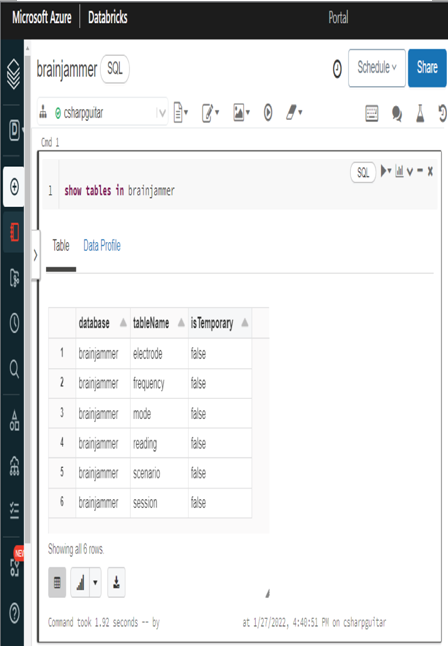448x646 pixels.
Task: Open the Schedule dropdown
Action: [377, 68]
